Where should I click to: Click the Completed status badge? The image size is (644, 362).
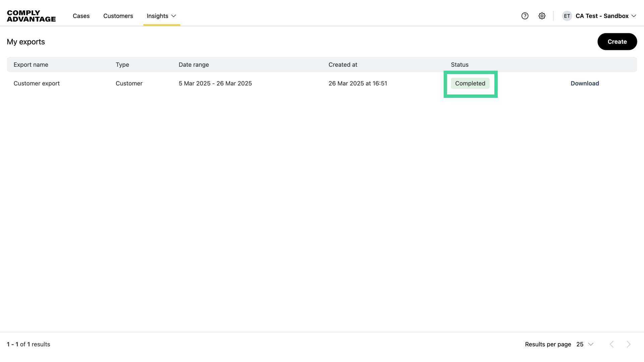tap(470, 83)
